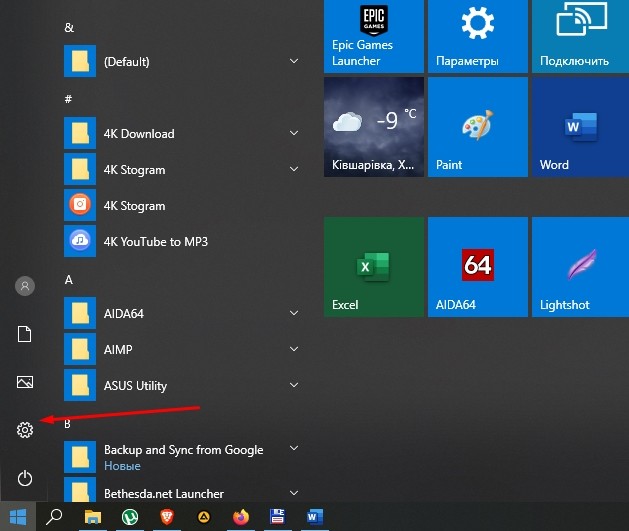Click the & section letter header

point(69,27)
